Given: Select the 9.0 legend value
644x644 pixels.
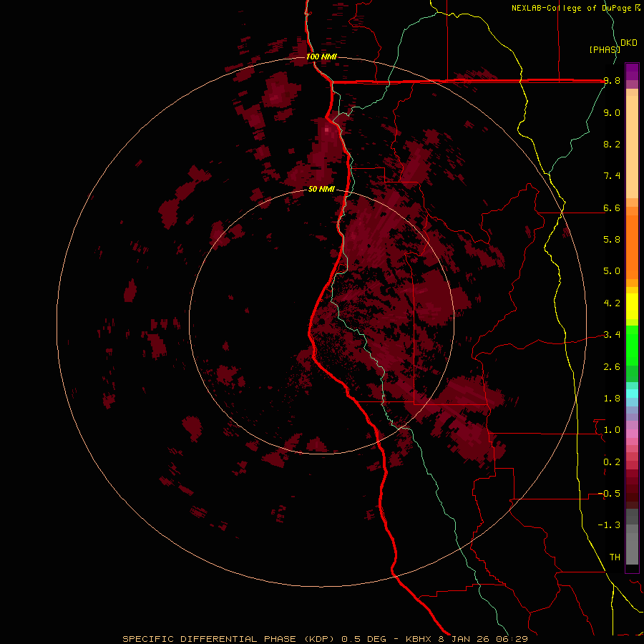Looking at the screenshot, I should (612, 112).
